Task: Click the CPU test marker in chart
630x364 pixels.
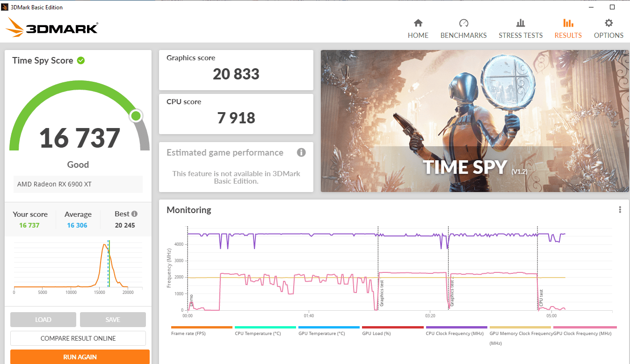Action: [x=541, y=298]
